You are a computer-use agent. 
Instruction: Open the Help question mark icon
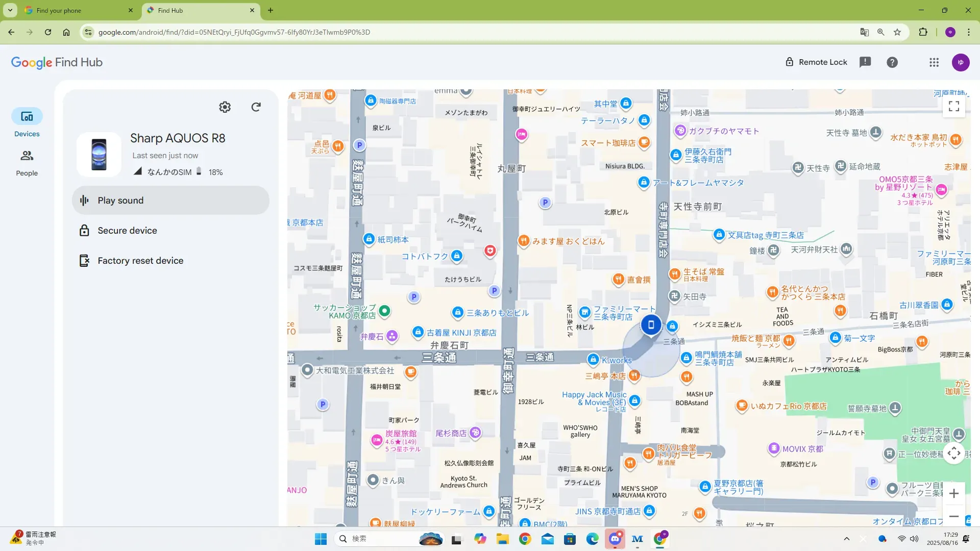[x=892, y=62]
